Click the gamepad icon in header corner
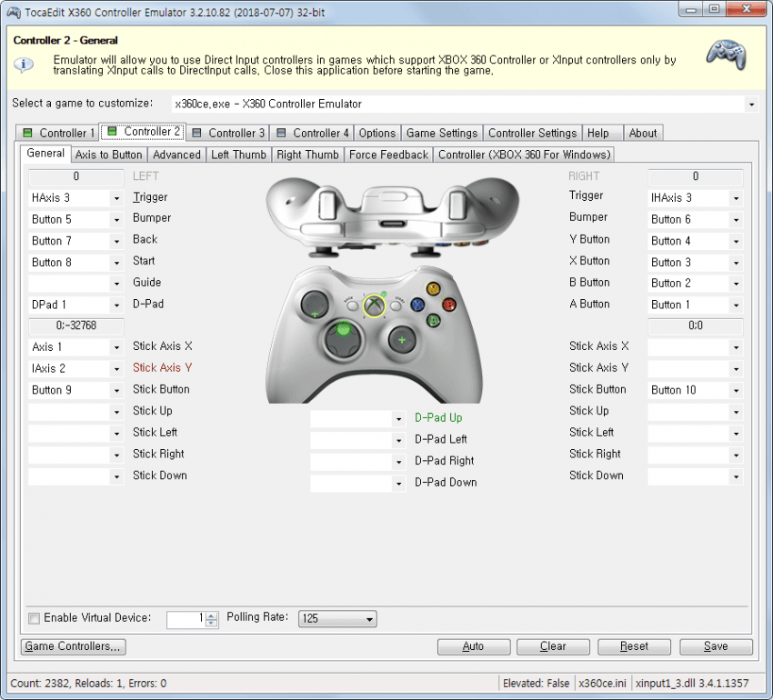Viewport: 773px width, 700px height. coord(727,55)
